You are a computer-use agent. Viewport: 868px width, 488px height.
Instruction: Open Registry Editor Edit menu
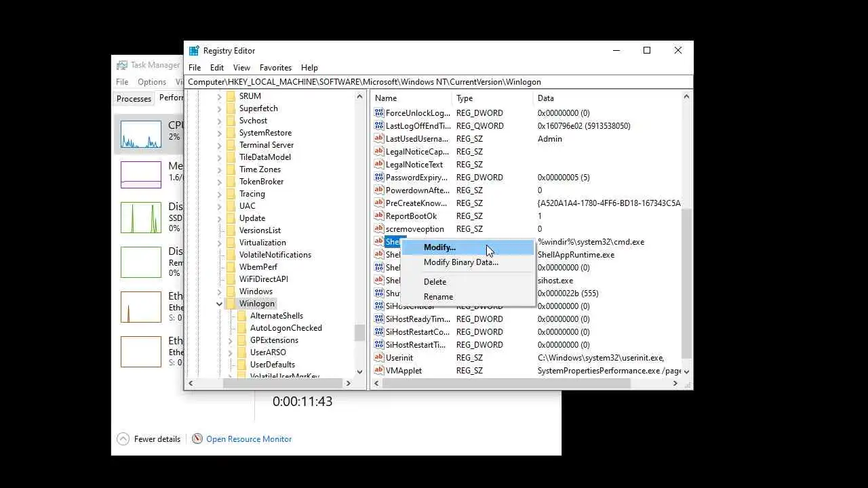click(x=217, y=68)
